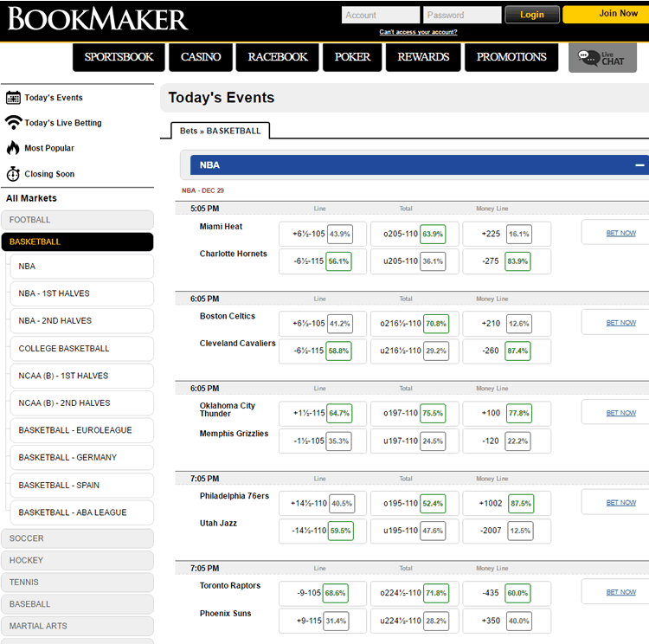The width and height of the screenshot is (649, 644).
Task: Select NBA - 2ND HALVES
Action: [82, 321]
